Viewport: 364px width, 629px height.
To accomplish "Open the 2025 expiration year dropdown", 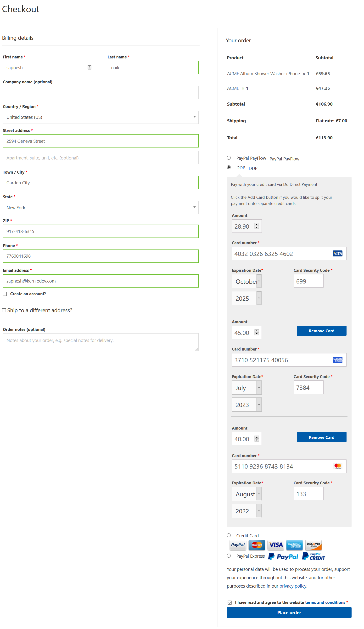I will coord(247,299).
